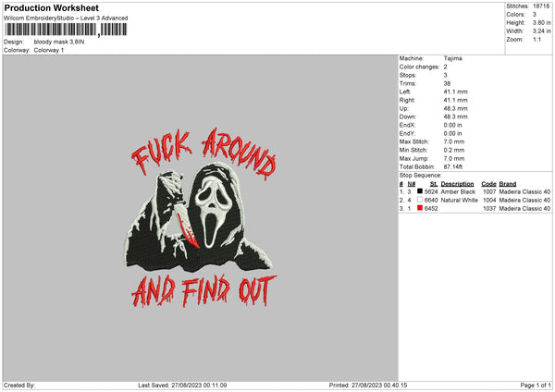Click the red 6452 thread swatch

tap(420, 208)
